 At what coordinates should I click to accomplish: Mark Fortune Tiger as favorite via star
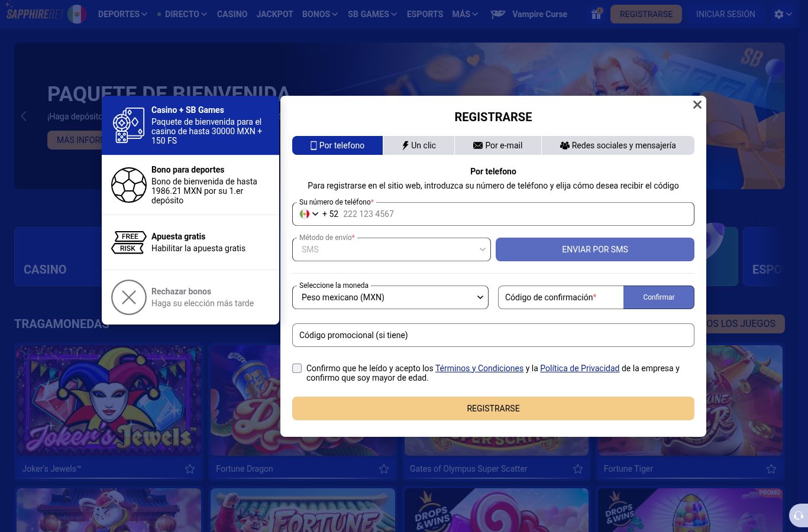point(771,469)
